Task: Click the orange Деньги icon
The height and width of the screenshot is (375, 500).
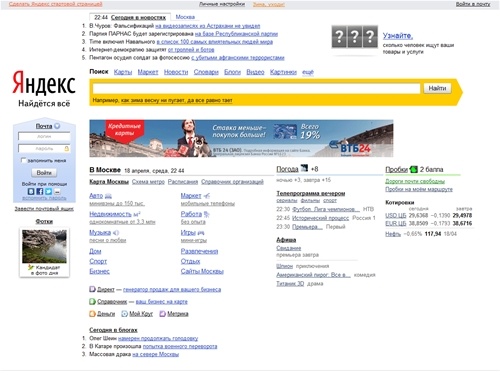Action: pos(92,314)
